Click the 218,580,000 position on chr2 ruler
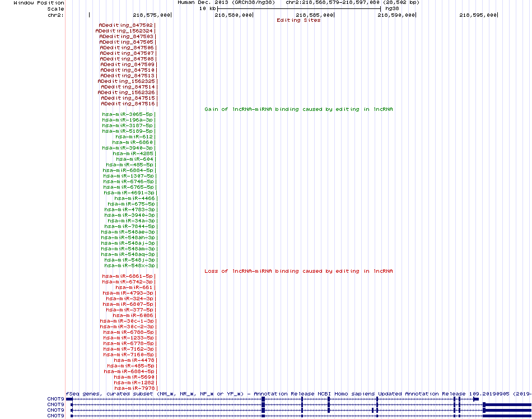This screenshot has height=419, width=532. [x=234, y=15]
